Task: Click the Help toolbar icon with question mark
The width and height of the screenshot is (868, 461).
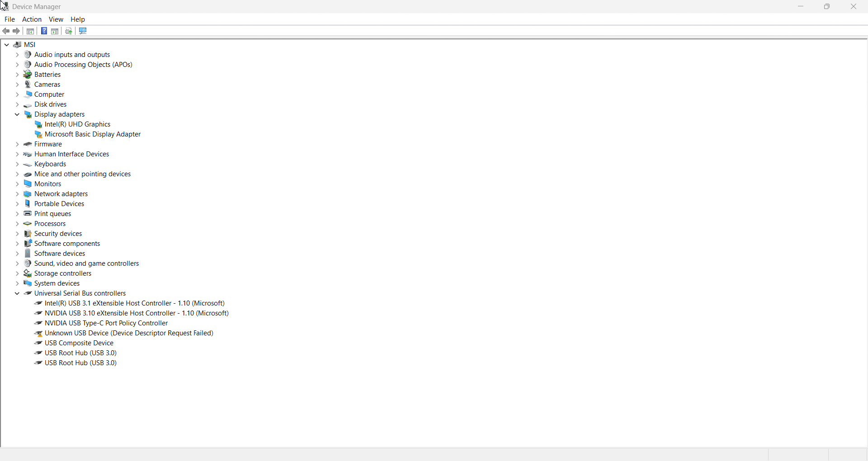Action: pos(44,31)
